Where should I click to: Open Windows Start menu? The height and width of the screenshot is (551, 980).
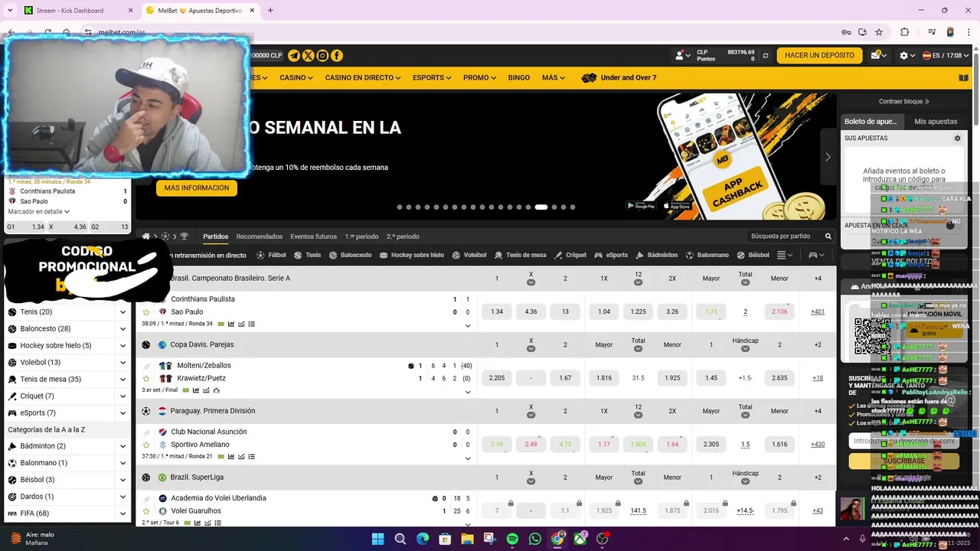377,539
